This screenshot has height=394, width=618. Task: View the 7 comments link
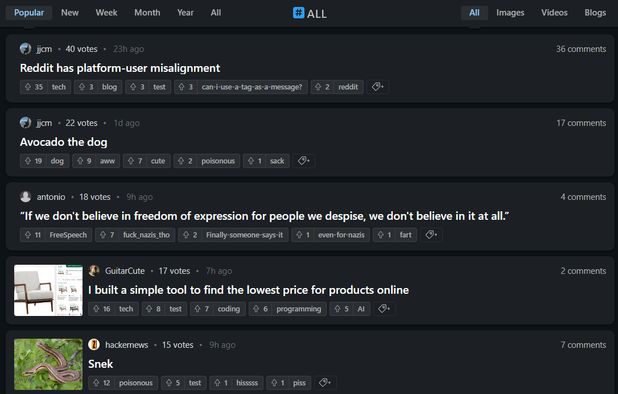[x=583, y=345]
